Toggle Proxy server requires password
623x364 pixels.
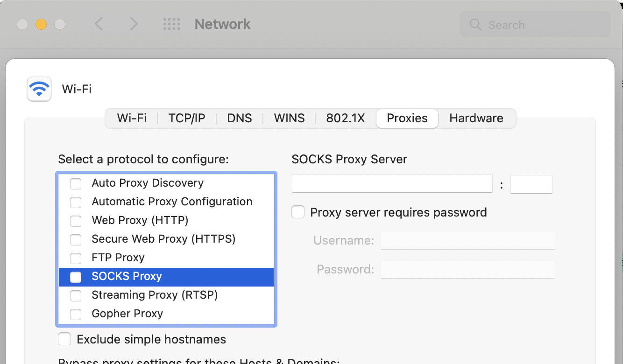(298, 212)
